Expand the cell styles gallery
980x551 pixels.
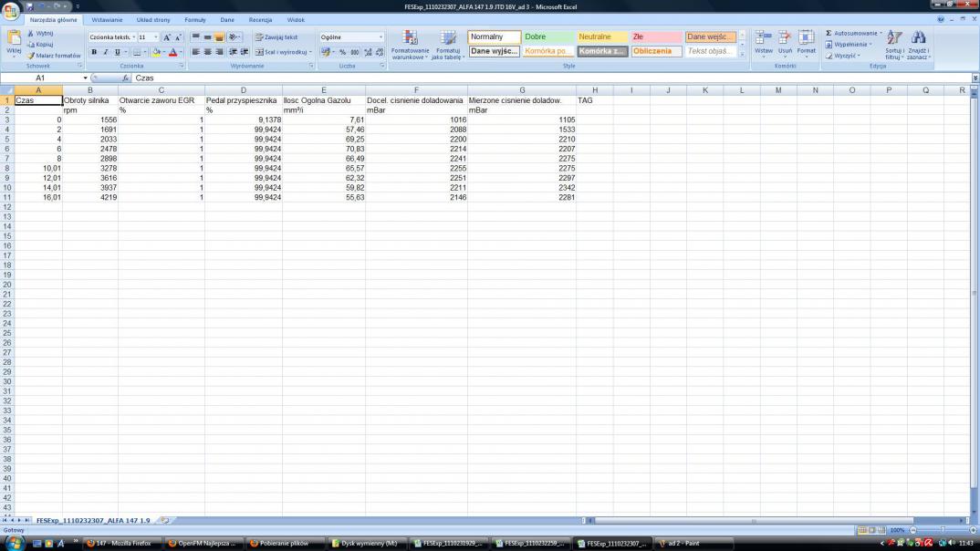[x=742, y=55]
